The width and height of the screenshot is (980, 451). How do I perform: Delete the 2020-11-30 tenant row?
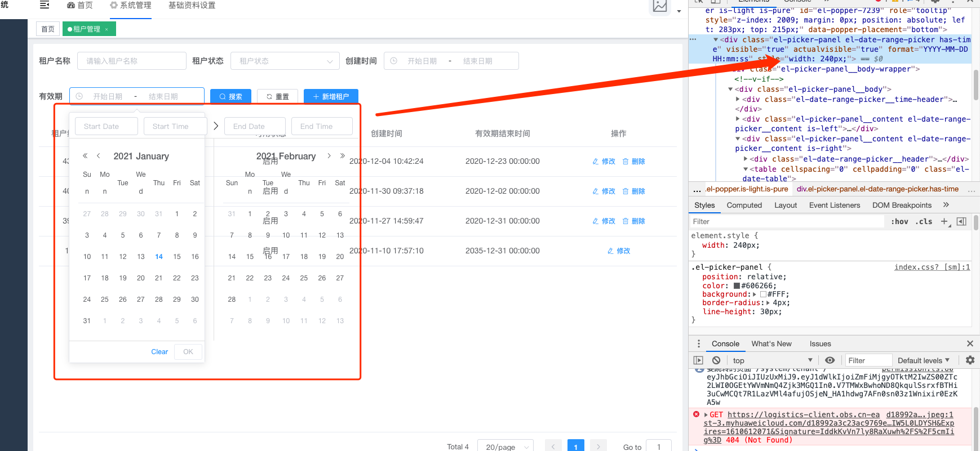coord(633,191)
